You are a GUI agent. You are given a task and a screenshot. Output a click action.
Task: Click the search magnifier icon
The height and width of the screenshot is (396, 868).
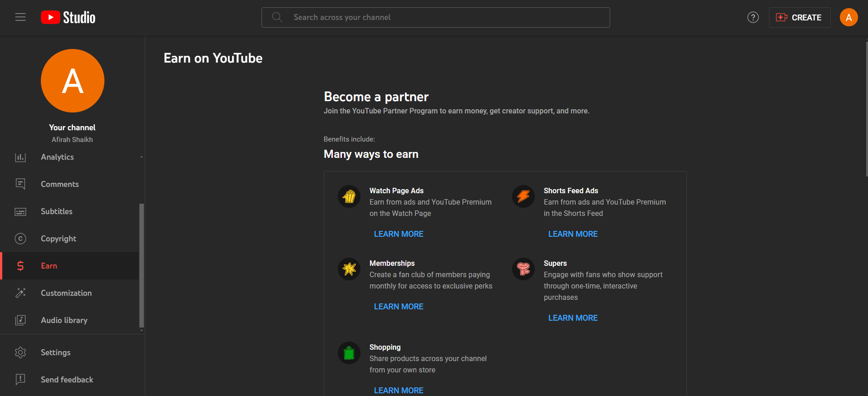coord(277,17)
